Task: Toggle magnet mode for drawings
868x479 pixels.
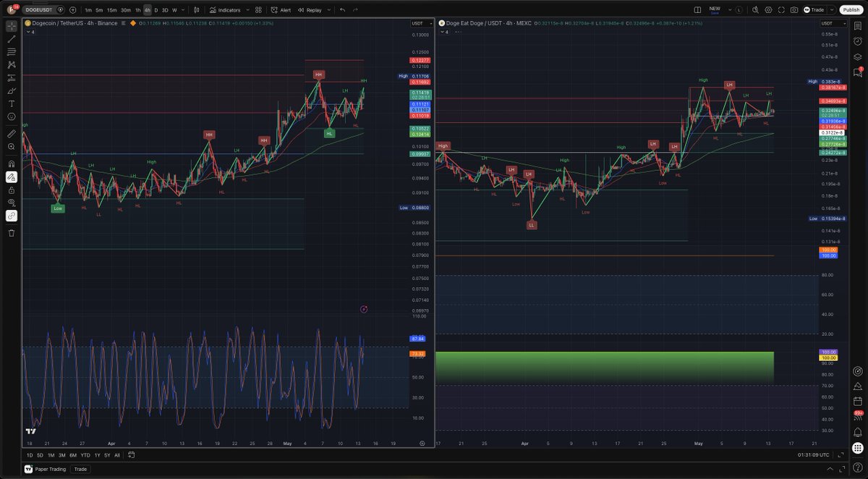Action: pyautogui.click(x=12, y=164)
